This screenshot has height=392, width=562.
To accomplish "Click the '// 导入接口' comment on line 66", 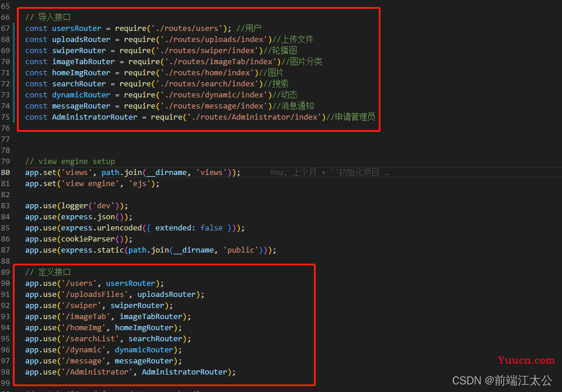I will pos(48,17).
